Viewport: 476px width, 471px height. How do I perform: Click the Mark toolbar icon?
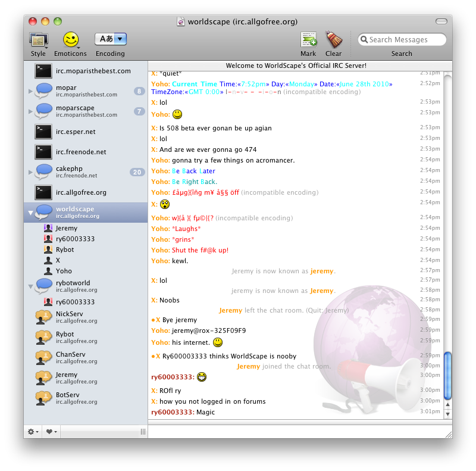click(308, 40)
